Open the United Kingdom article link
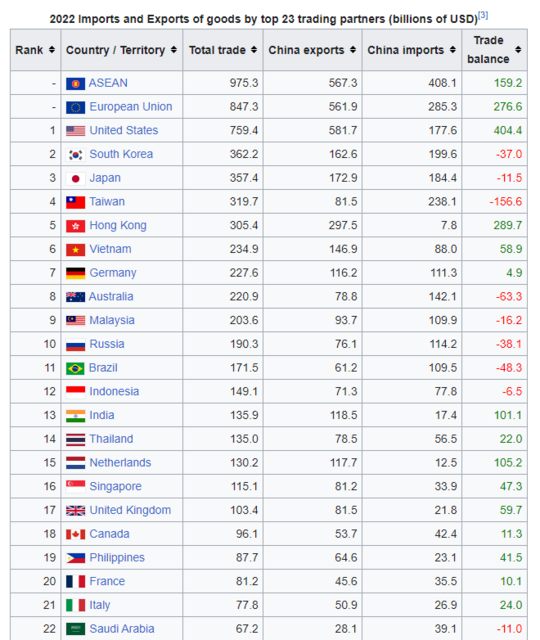The image size is (540, 640). [x=130, y=510]
